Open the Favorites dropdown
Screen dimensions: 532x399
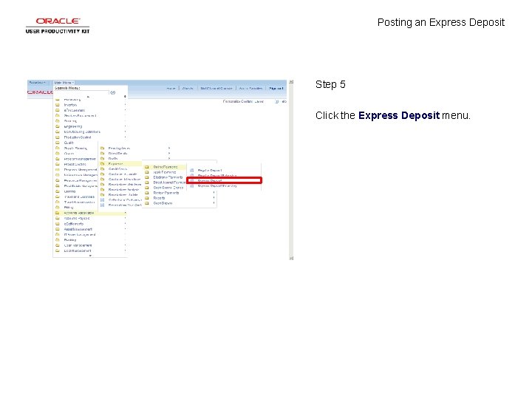(x=38, y=83)
